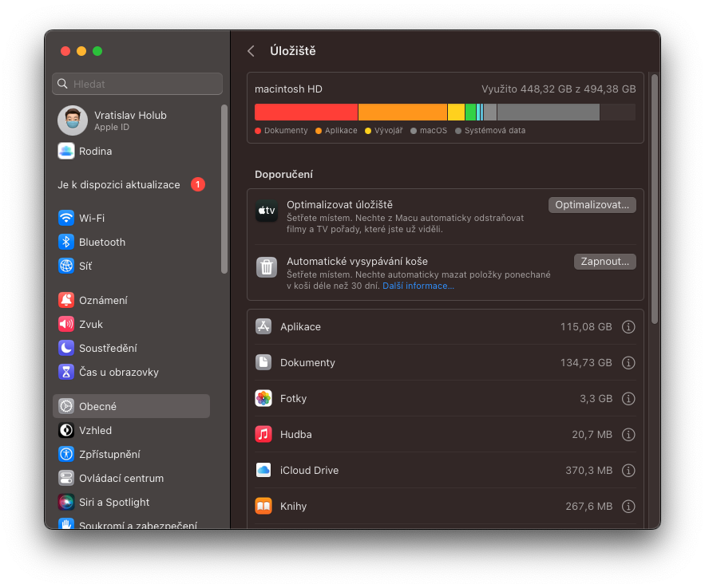This screenshot has height=588, width=705.
Task: Click the macOS legend label
Action: [434, 131]
